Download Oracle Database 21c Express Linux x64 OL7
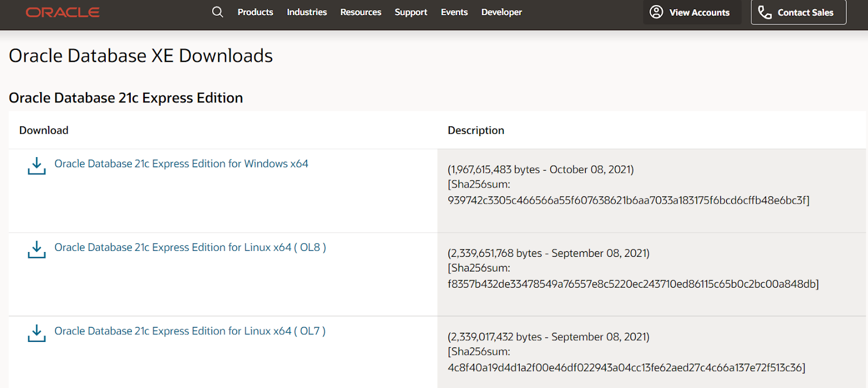The width and height of the screenshot is (868, 388). pos(190,331)
